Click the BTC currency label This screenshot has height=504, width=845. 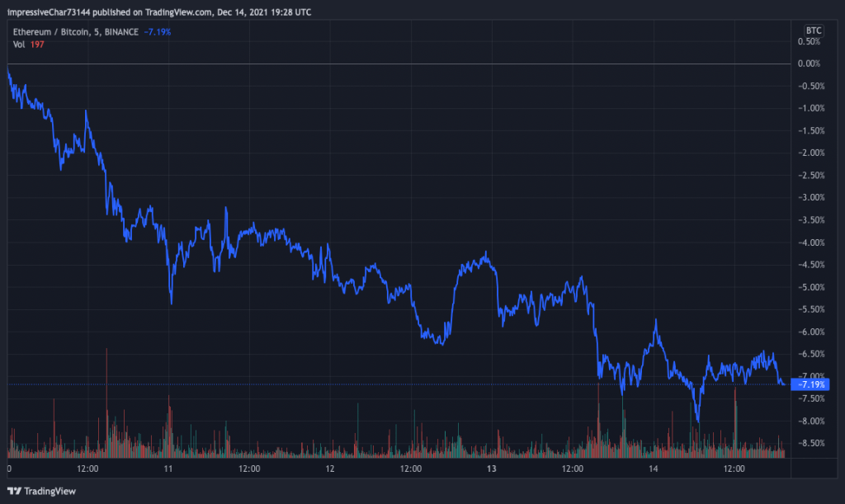coord(812,30)
